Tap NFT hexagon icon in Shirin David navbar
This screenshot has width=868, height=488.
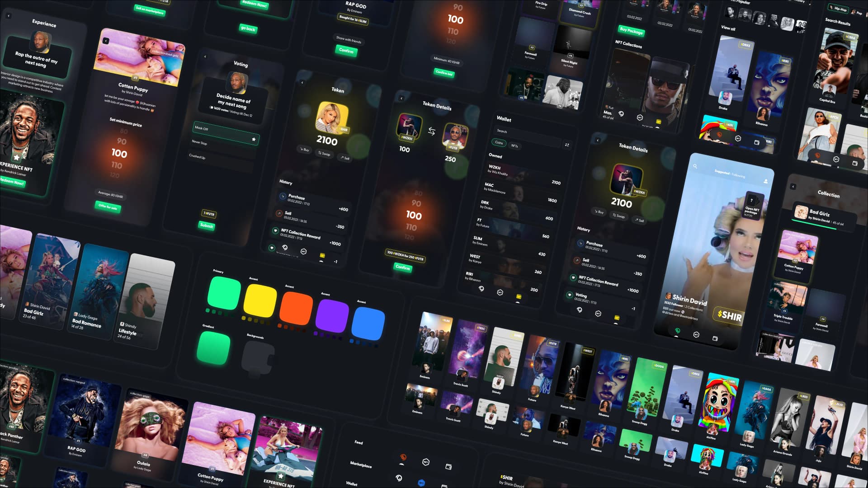click(x=696, y=334)
